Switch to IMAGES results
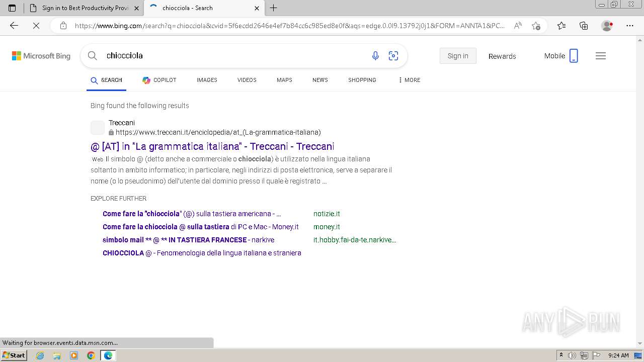Screen dimensions: 644x362 [207, 80]
